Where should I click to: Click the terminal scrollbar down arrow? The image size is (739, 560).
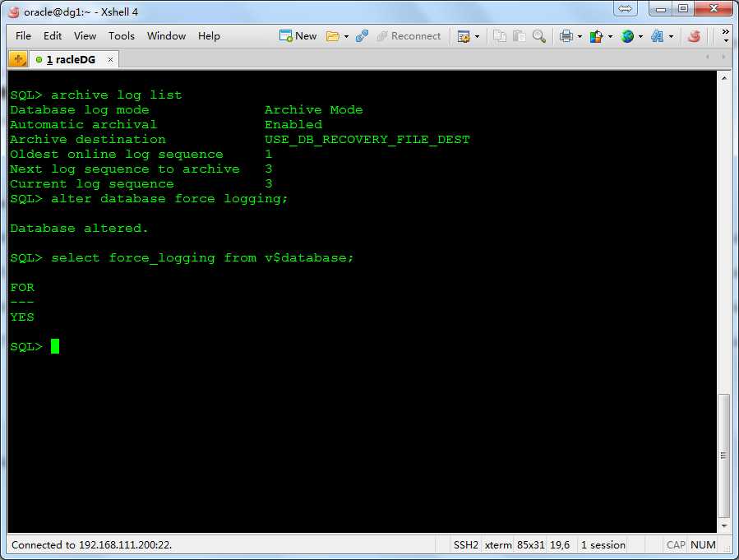[724, 525]
